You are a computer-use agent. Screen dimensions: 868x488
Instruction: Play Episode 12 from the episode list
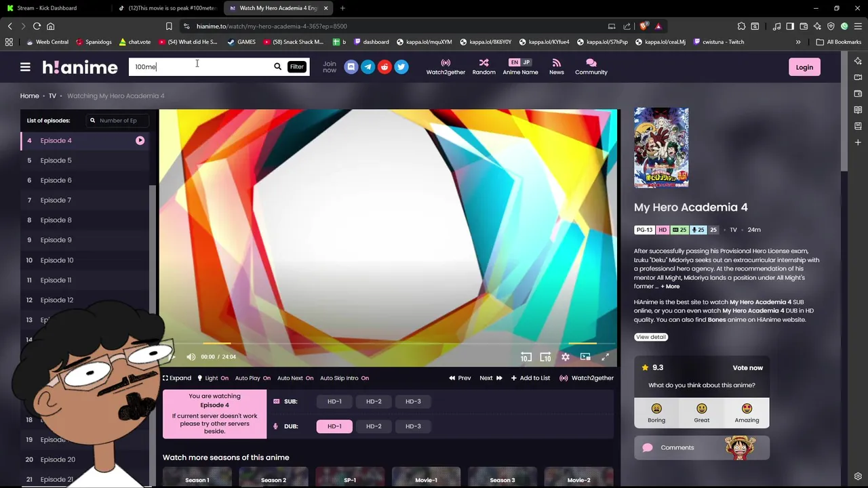85,300
